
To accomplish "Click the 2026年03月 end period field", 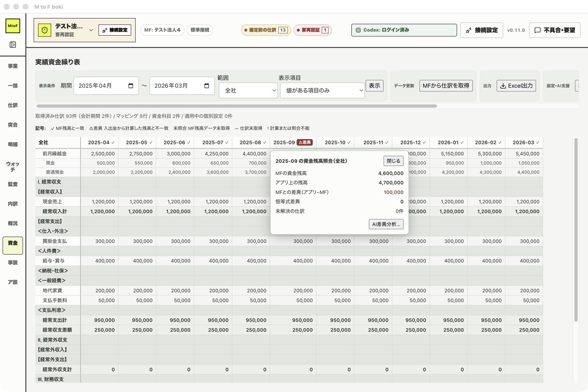I will (182, 86).
